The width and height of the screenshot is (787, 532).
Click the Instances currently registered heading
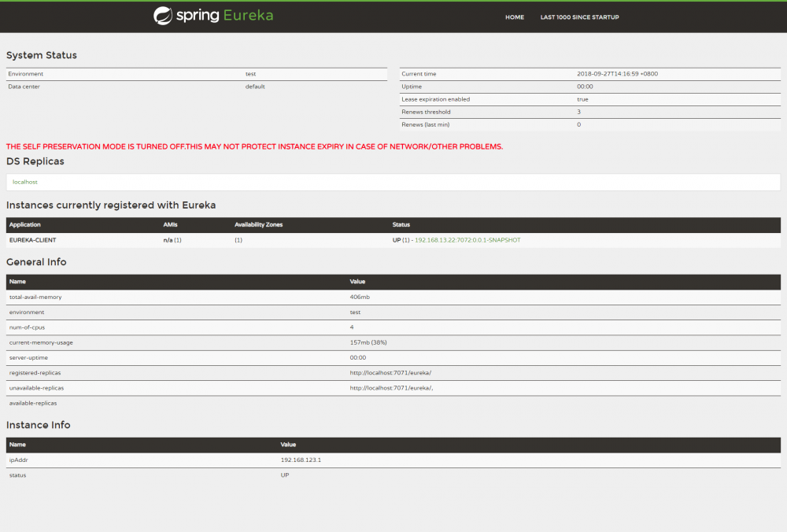111,205
